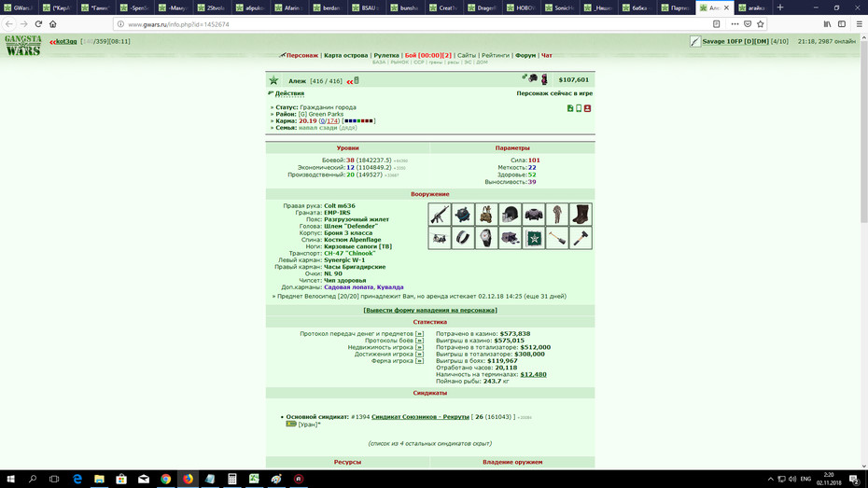Screen dimensions: 868x488
Task: Open the Windows Start menu
Action: 10,479
